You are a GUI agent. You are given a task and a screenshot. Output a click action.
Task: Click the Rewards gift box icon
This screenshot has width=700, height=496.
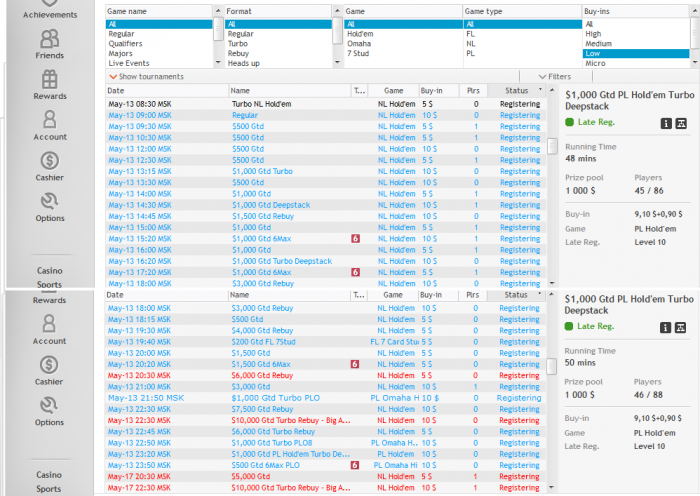tap(50, 79)
